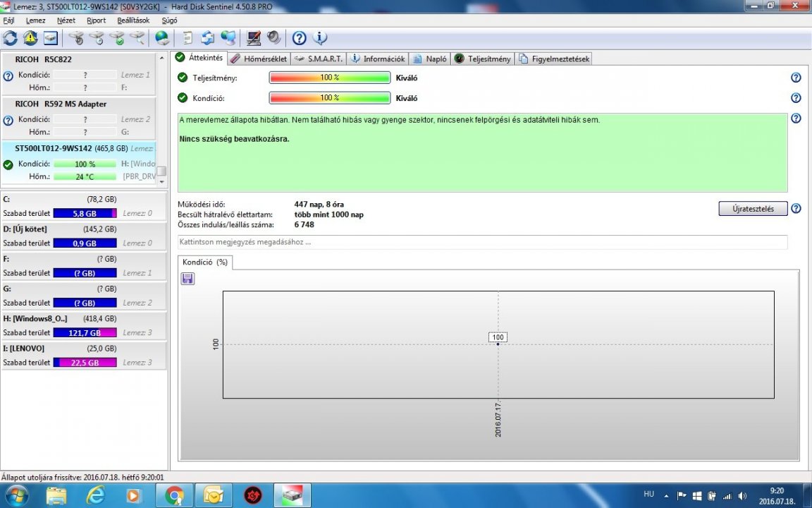The image size is (812, 508).
Task: Select the RICOH R5C822 disk entry
Action: coord(79,73)
